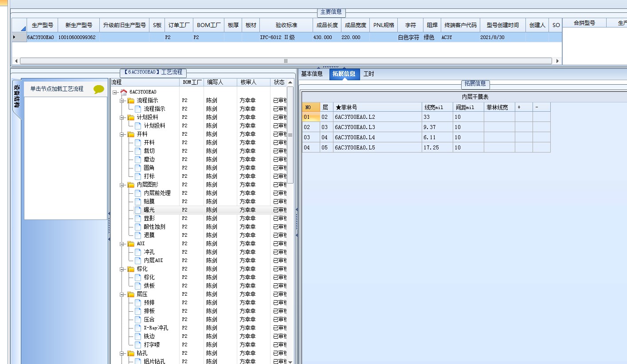This screenshot has width=627, height=364.
Task: Select the row selector arrow in main grid
Action: tap(19, 37)
